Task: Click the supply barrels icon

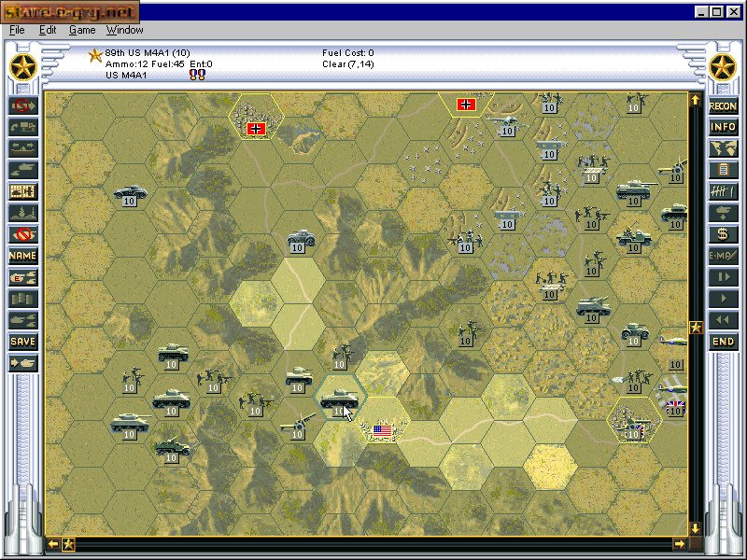Action: tap(22, 299)
